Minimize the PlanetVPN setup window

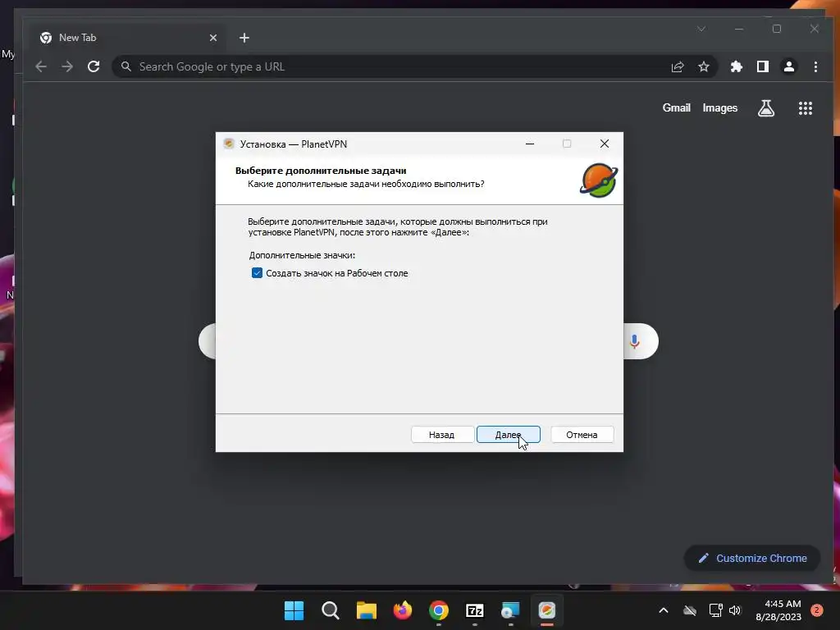point(530,144)
